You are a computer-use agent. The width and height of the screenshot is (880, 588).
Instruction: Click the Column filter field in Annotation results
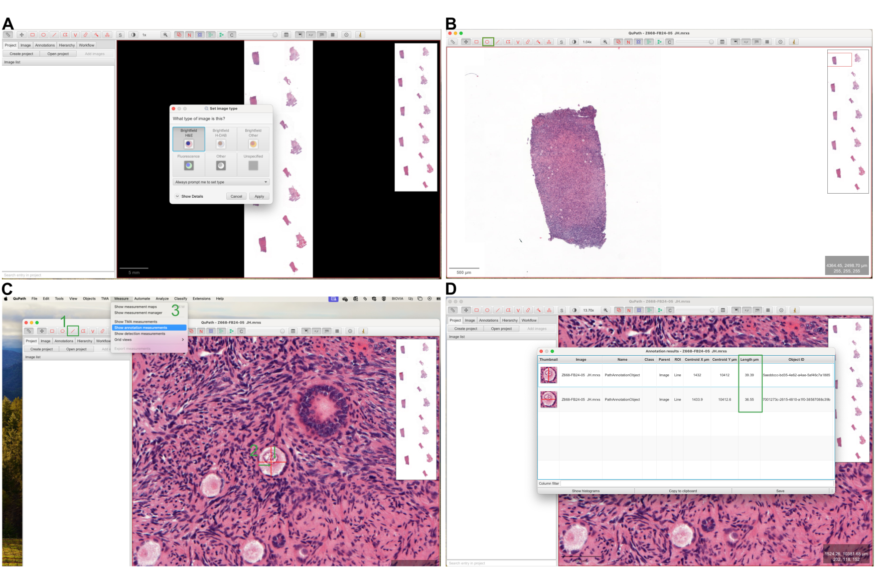pos(697,483)
